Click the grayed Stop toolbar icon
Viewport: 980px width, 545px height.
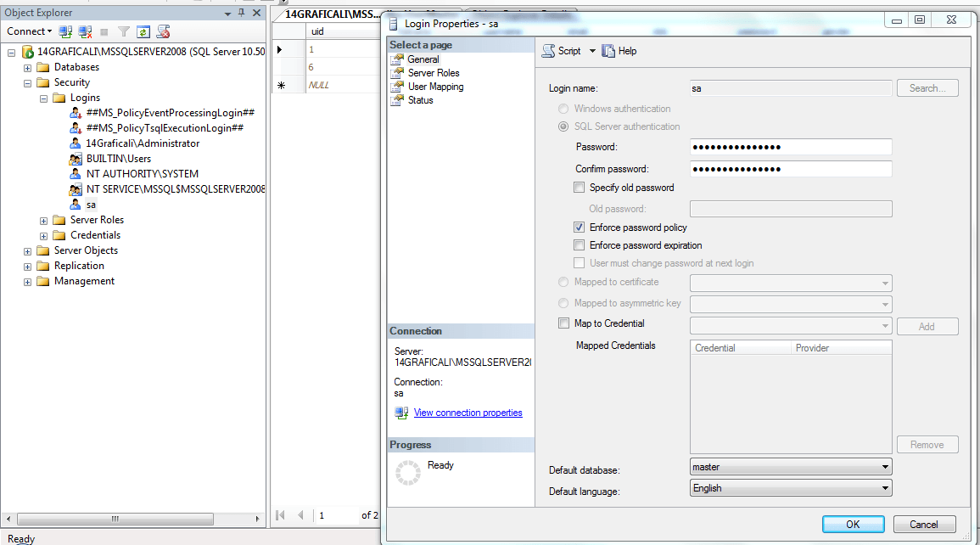(104, 32)
